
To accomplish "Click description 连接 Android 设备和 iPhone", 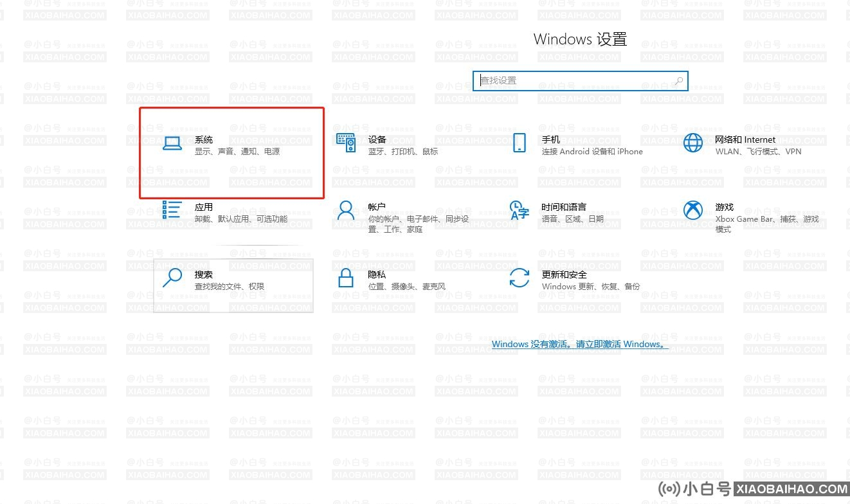I will tap(592, 152).
